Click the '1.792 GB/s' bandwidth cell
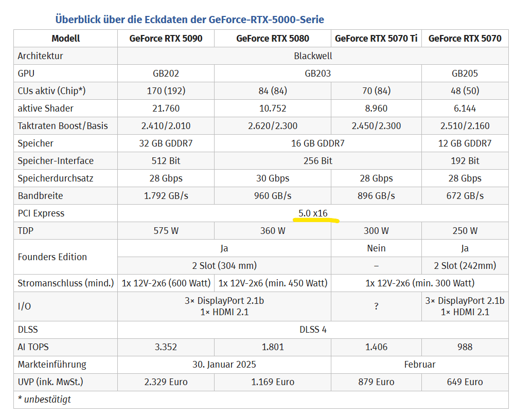The width and height of the screenshot is (532, 417). (x=166, y=195)
